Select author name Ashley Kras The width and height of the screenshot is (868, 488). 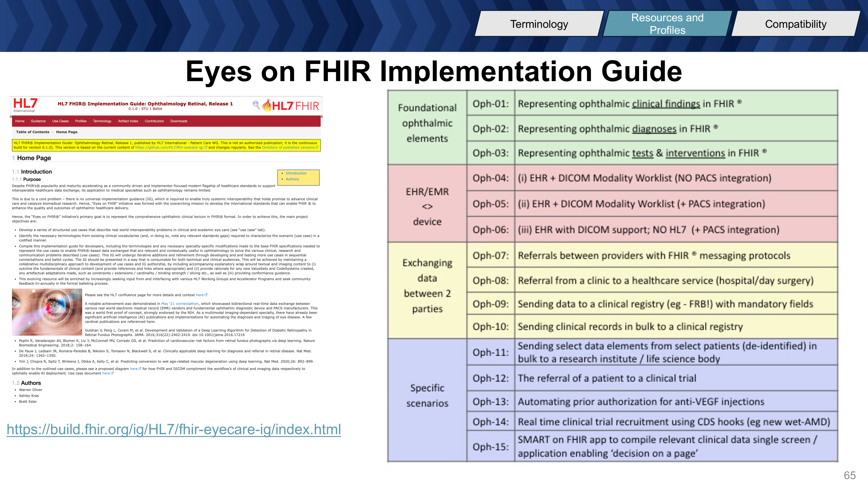[x=29, y=396]
